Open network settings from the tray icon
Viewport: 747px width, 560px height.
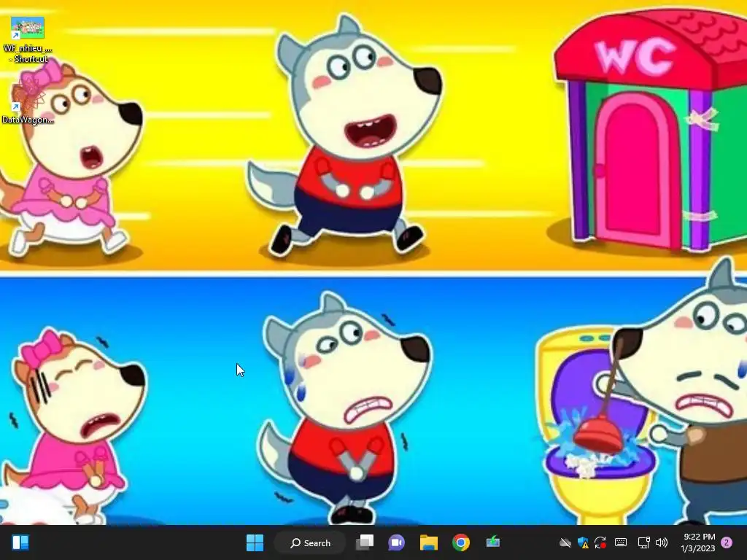pos(643,542)
